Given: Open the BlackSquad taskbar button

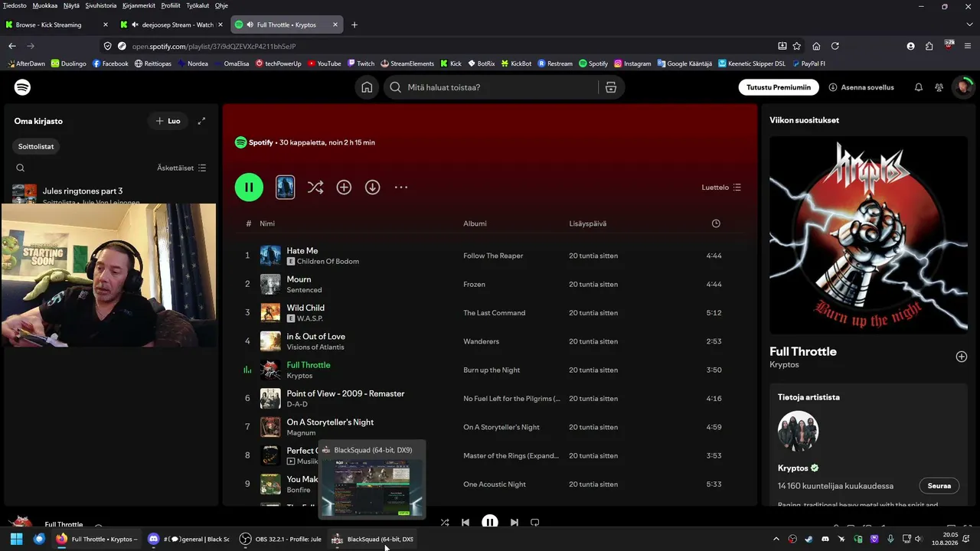Looking at the screenshot, I should pyautogui.click(x=372, y=539).
